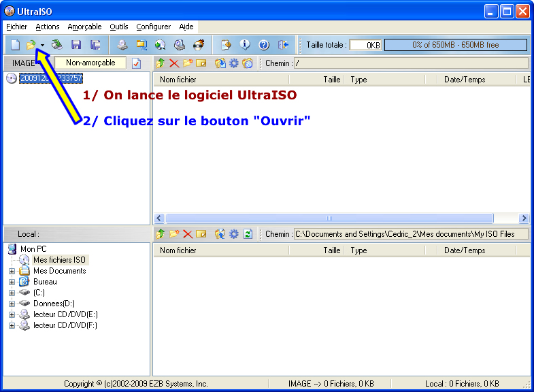Click the Help question mark icon
534x392 pixels.
[x=264, y=45]
